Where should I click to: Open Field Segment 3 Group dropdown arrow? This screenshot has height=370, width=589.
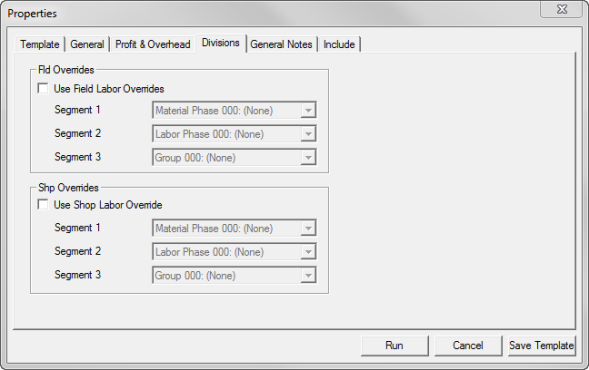tap(308, 158)
